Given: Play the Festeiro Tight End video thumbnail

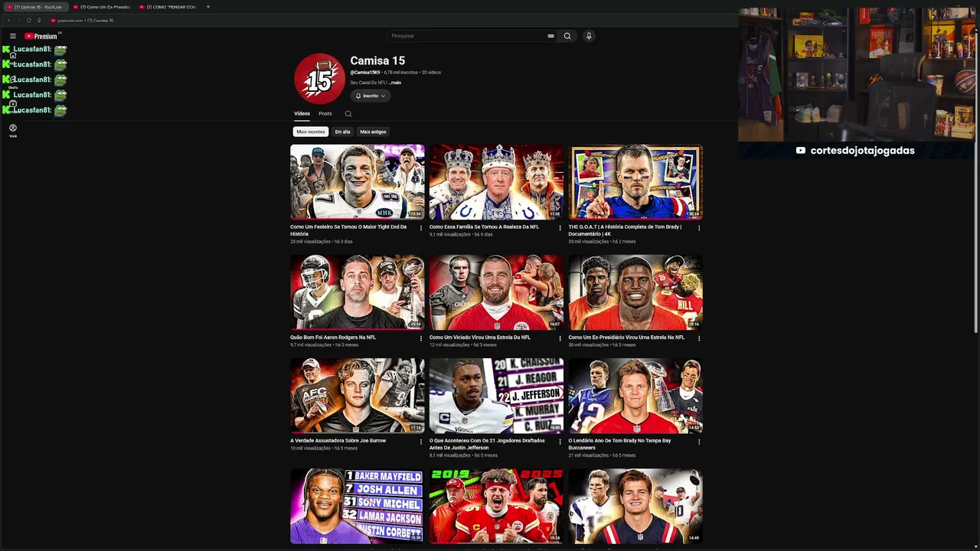Looking at the screenshot, I should coord(357,182).
